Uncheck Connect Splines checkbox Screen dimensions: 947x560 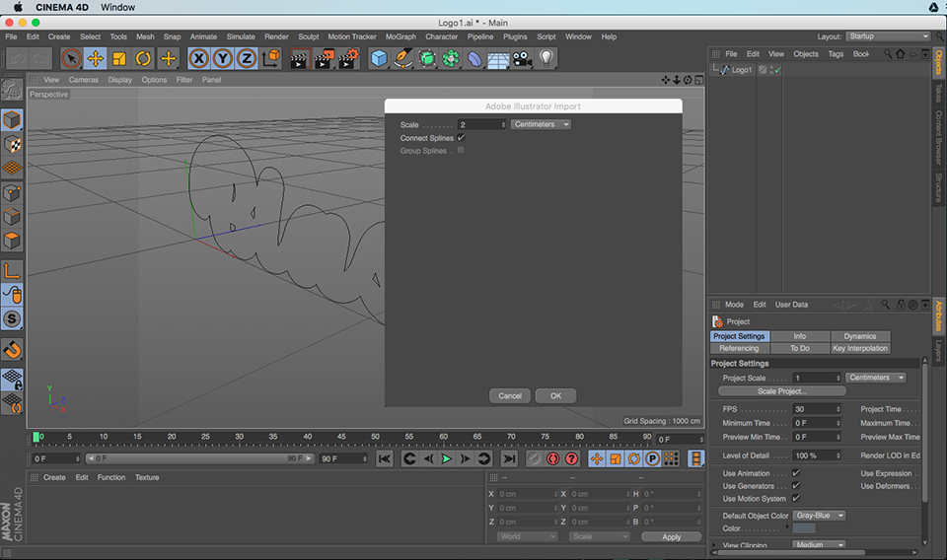461,138
